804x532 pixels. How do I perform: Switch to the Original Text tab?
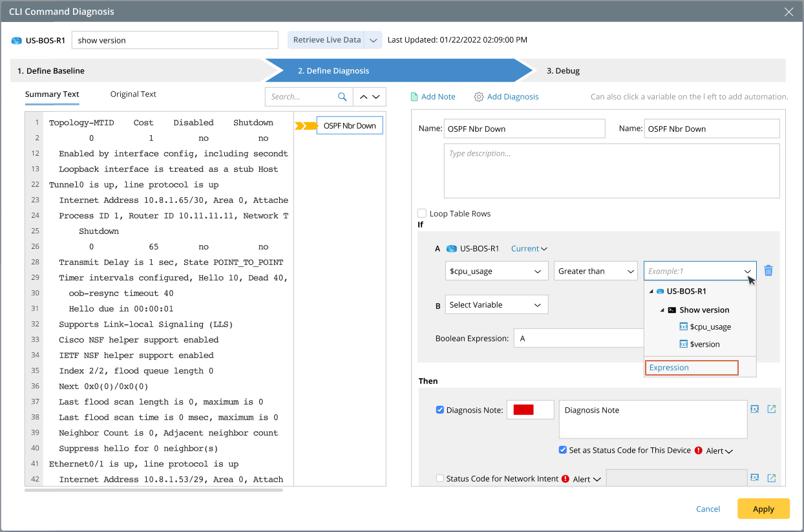(x=132, y=94)
